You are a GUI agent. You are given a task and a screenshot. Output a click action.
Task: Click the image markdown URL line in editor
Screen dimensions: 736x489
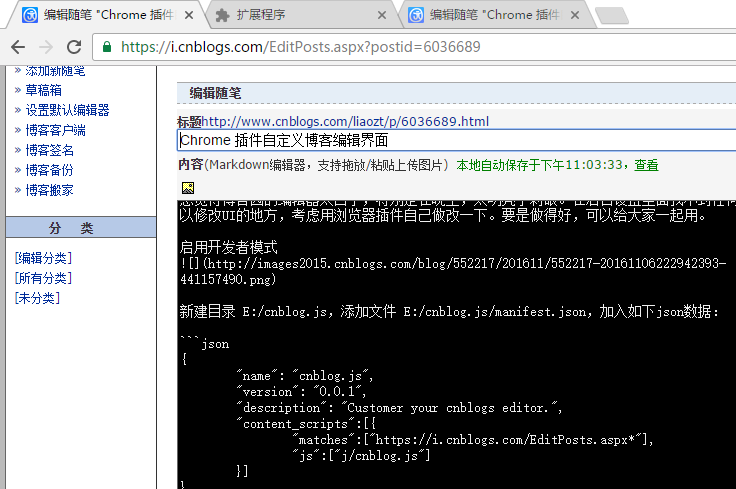[x=453, y=272]
